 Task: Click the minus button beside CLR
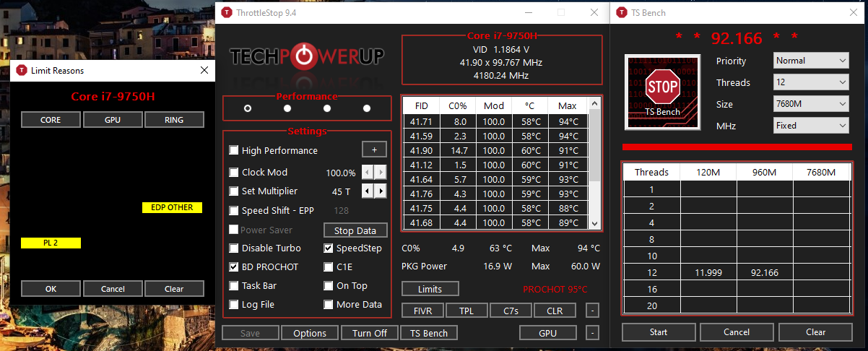pyautogui.click(x=592, y=311)
